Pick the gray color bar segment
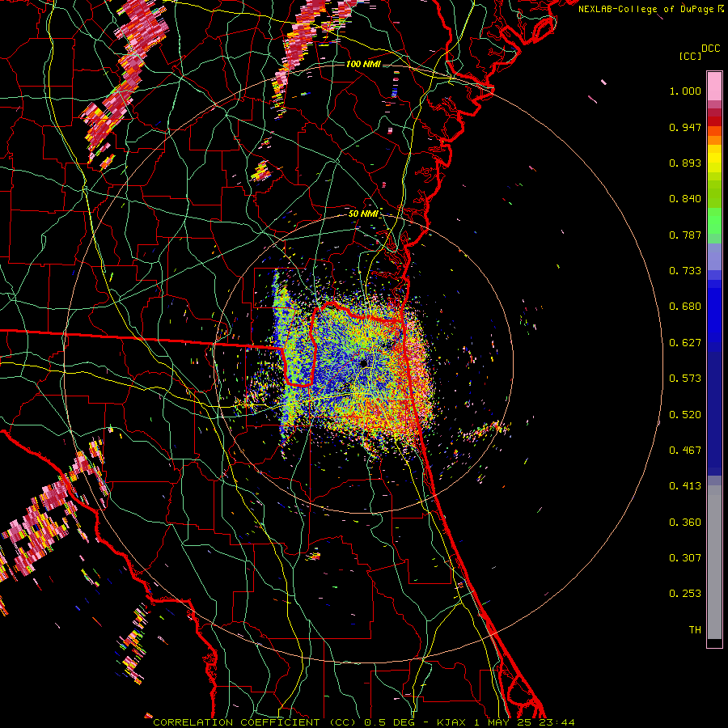The width and height of the screenshot is (728, 728). [714, 562]
